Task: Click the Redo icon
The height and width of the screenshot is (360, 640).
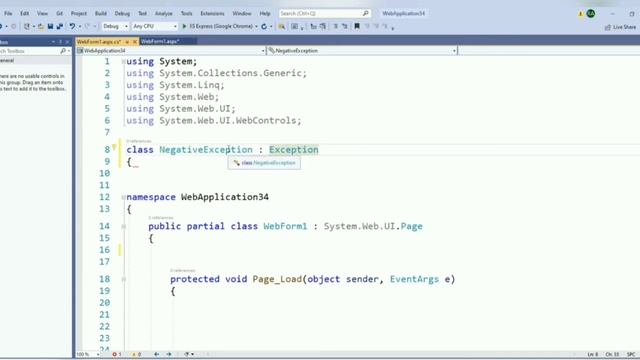Action: click(87, 27)
